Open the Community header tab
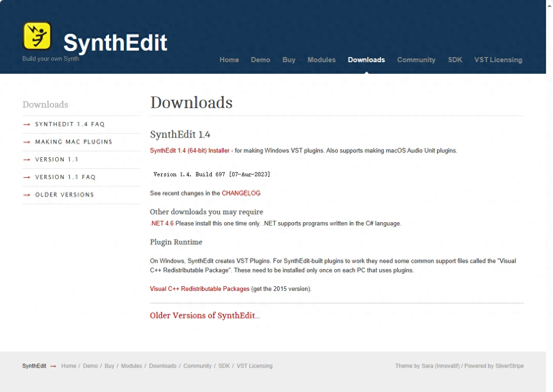553x392 pixels. (x=416, y=60)
